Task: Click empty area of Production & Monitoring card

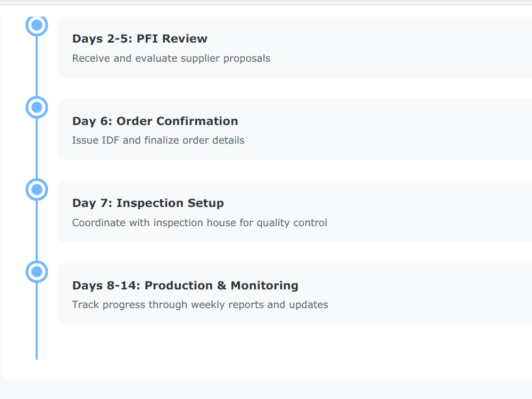Action: [424, 294]
